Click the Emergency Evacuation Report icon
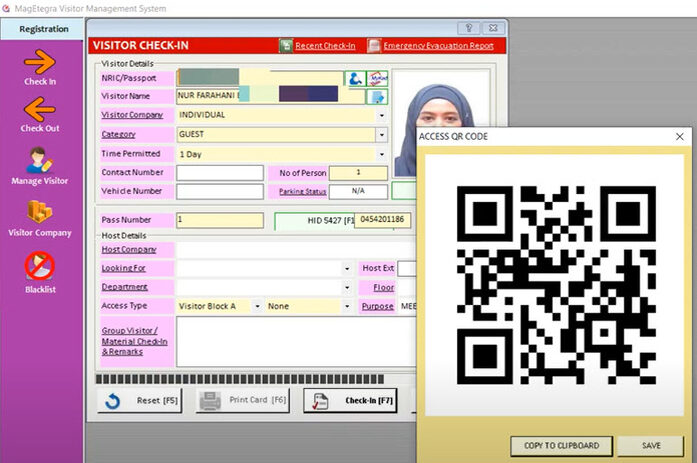The width and height of the screenshot is (697, 463). tap(374, 45)
